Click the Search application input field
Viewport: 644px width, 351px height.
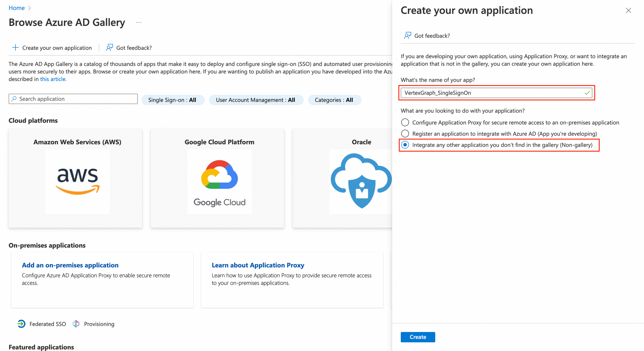point(73,99)
